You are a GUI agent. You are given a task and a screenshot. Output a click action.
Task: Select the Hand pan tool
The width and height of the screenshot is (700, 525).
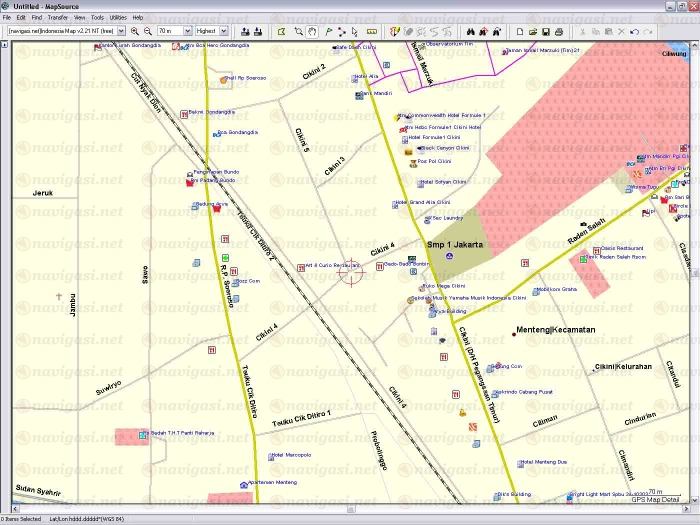click(x=313, y=31)
